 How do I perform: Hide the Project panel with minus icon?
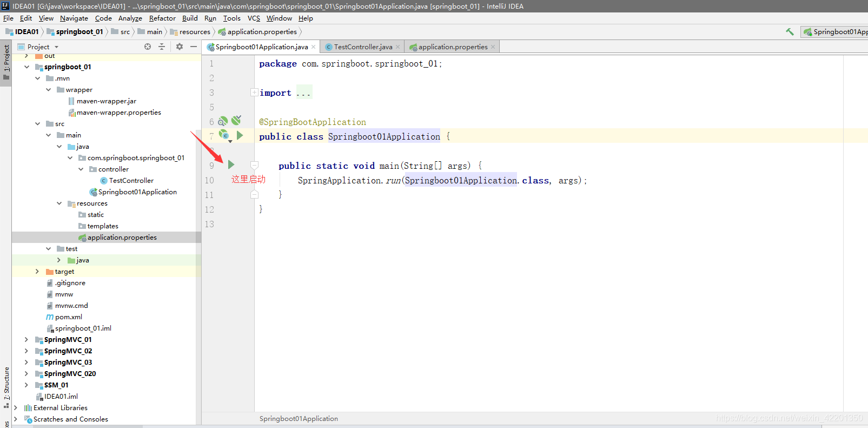(193, 47)
